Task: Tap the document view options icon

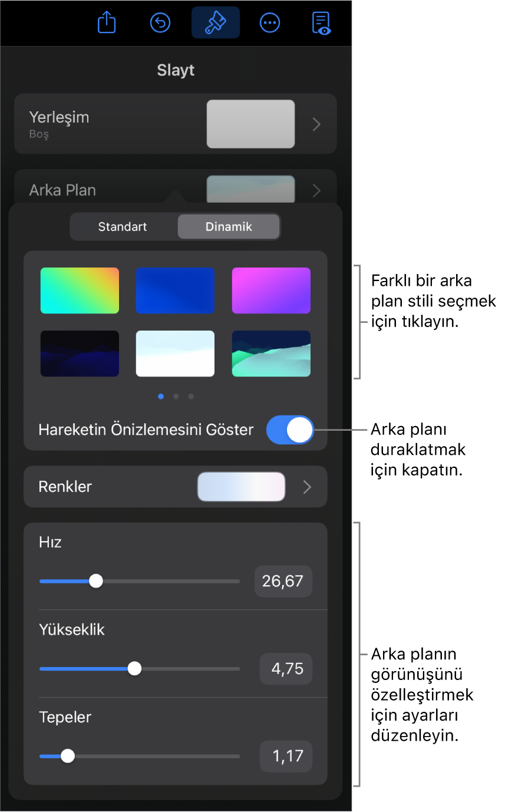Action: pyautogui.click(x=322, y=22)
